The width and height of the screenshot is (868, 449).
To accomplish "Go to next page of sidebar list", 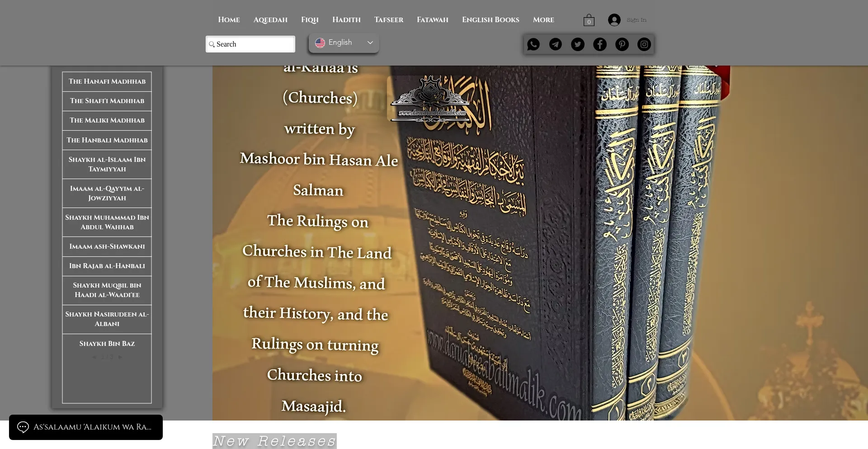I will click(x=120, y=357).
